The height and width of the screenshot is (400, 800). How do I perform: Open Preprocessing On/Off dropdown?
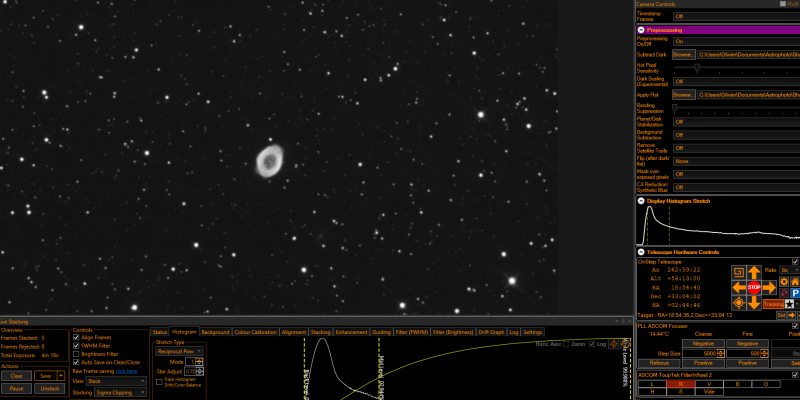pyautogui.click(x=736, y=41)
